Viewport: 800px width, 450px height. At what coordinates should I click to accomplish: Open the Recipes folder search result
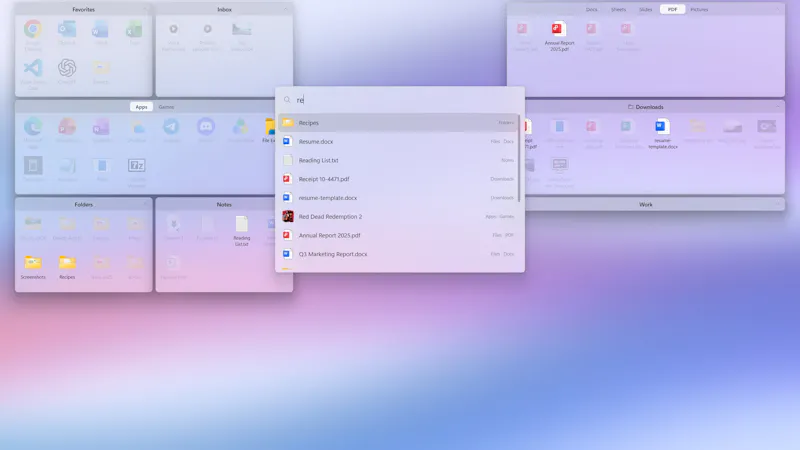[x=398, y=122]
